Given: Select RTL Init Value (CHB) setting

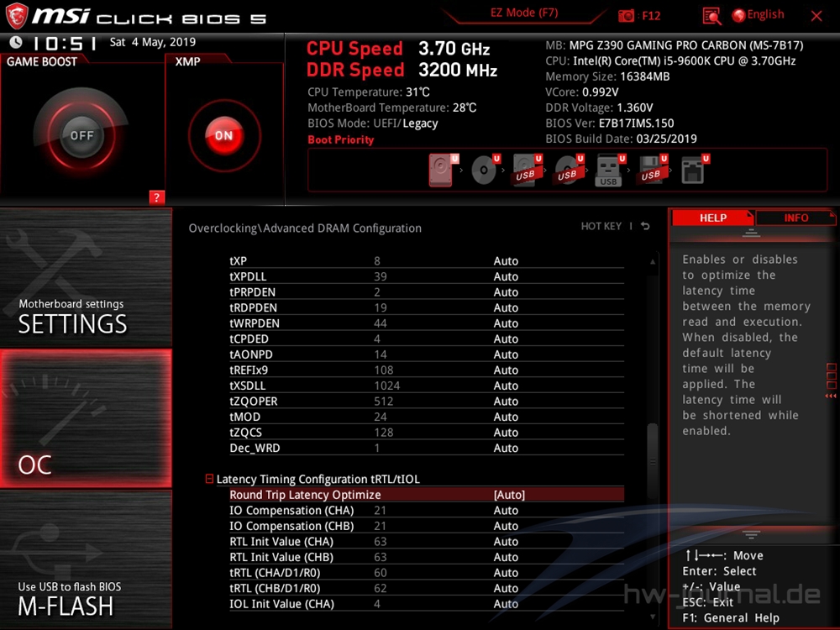Looking at the screenshot, I should (x=427, y=557).
